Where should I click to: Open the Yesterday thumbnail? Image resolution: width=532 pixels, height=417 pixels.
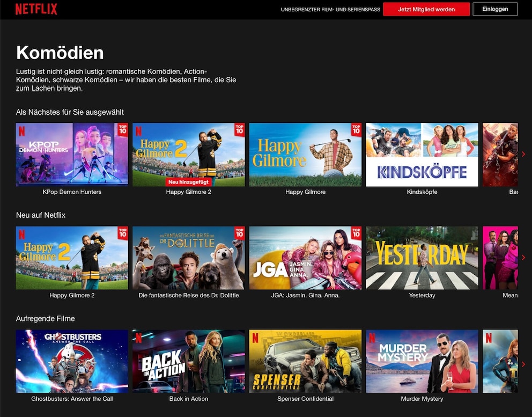point(422,258)
